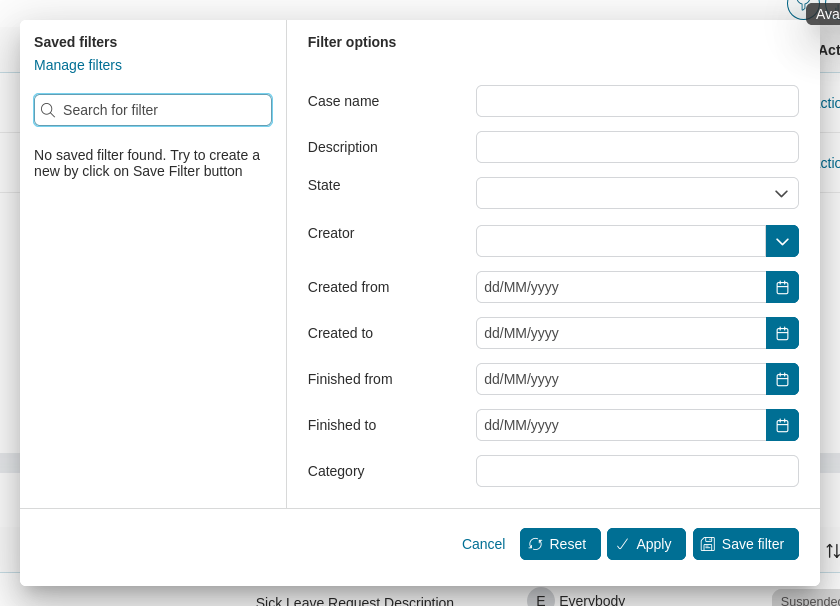Open the Created to calendar picker
This screenshot has height=606, width=840.
point(782,333)
